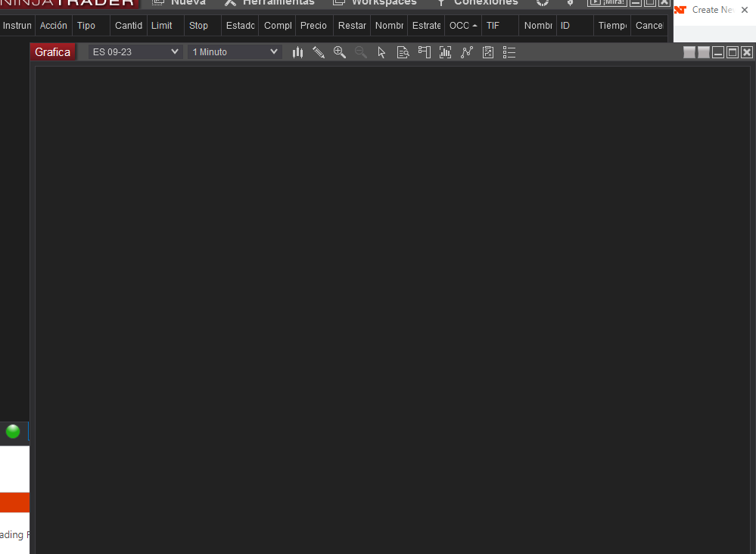The width and height of the screenshot is (756, 554).
Task: Click the ID column header
Action: click(574, 26)
